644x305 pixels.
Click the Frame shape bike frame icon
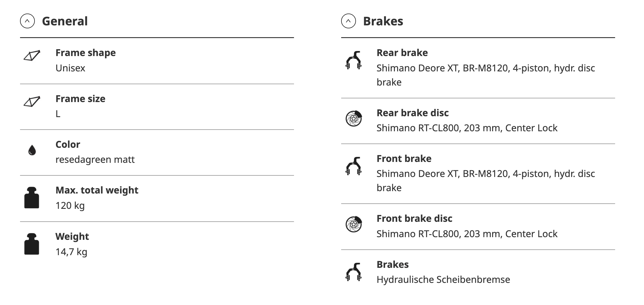pos(32,55)
